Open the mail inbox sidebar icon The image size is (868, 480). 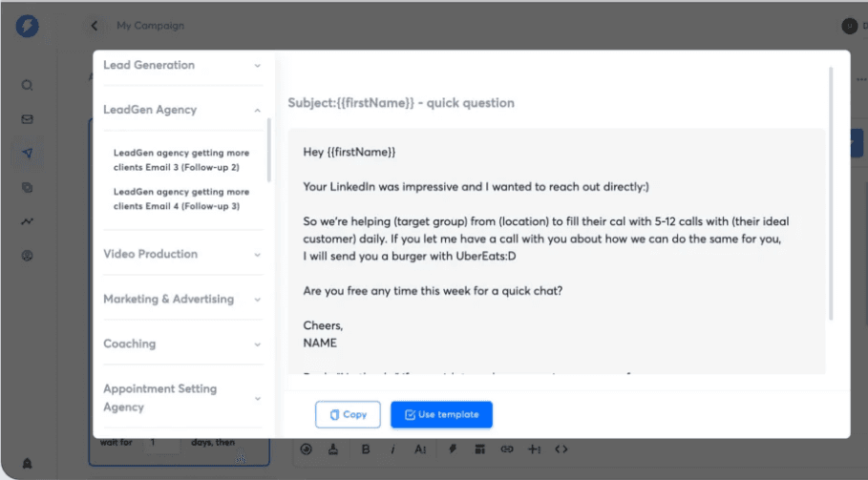27,119
